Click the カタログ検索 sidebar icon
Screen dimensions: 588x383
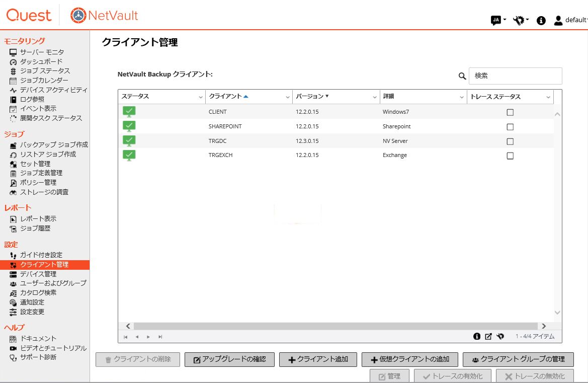(x=13, y=293)
